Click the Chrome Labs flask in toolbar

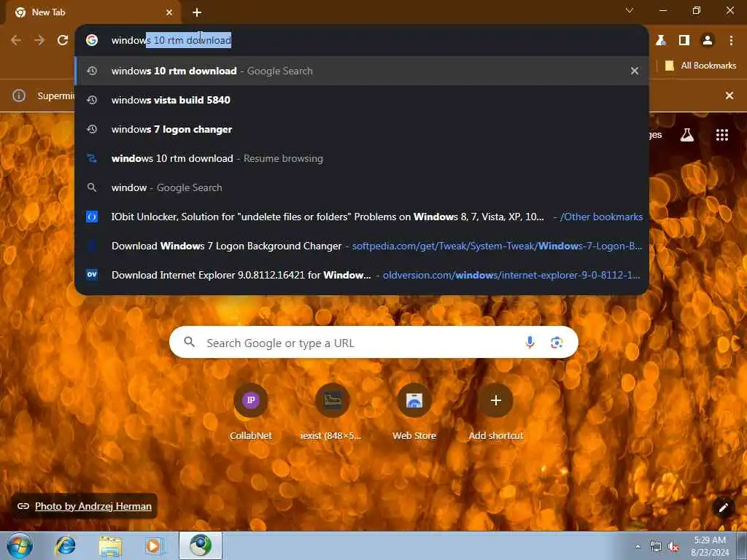(x=661, y=41)
